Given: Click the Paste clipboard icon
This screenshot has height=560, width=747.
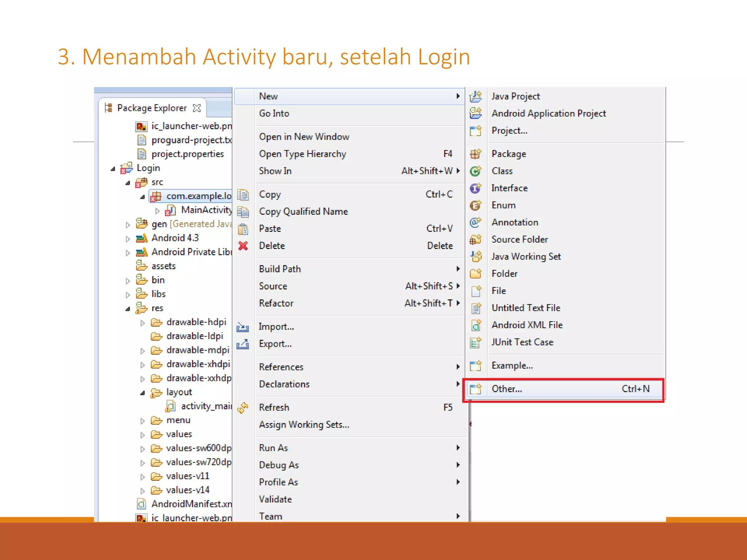Looking at the screenshot, I should pyautogui.click(x=243, y=229).
